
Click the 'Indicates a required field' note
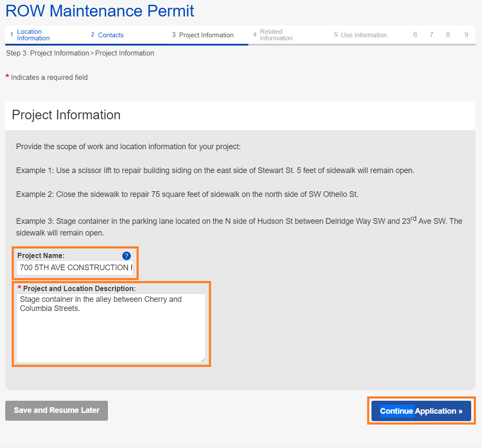click(49, 78)
